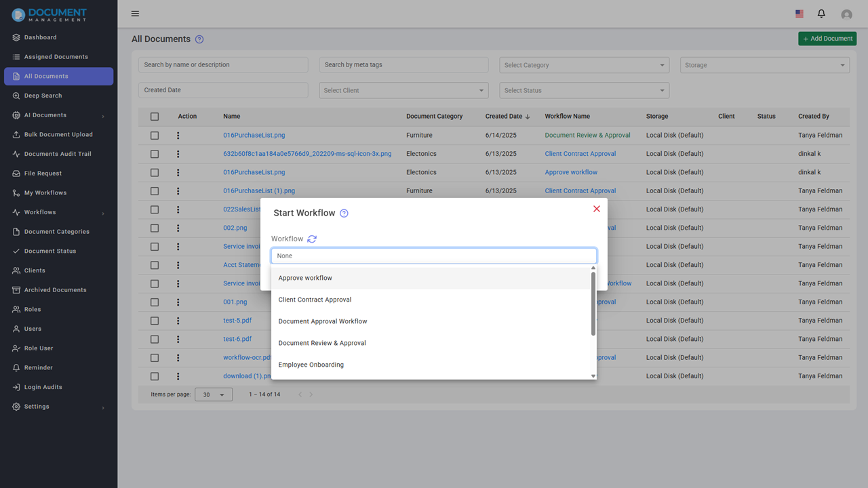The image size is (868, 488).
Task: Check the box for 016PurchaseList (1).png row
Action: (155, 191)
